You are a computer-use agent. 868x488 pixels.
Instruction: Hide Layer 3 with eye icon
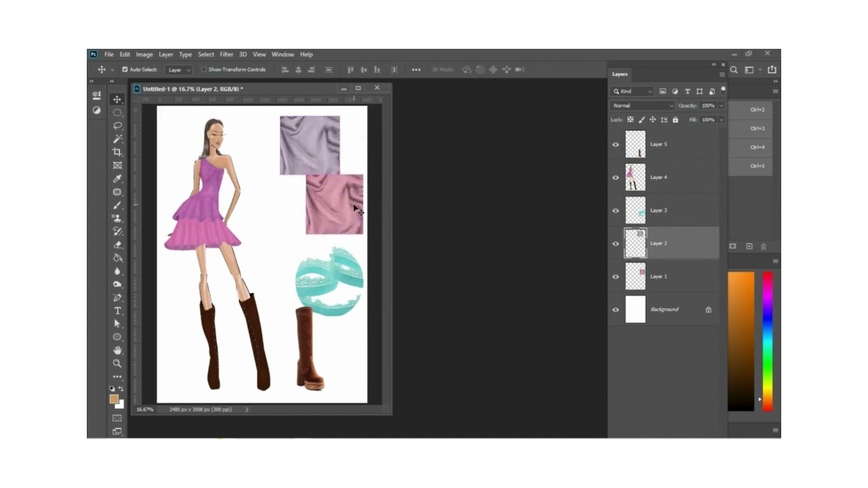click(616, 211)
